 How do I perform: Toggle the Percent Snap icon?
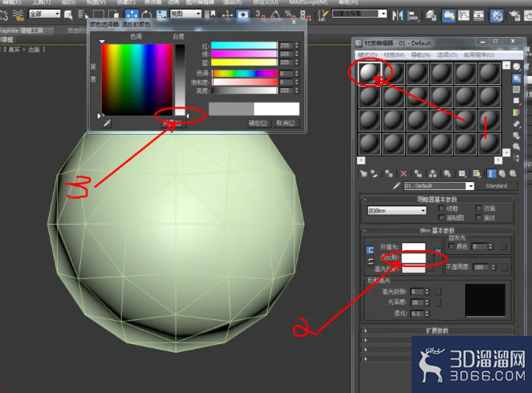(x=290, y=14)
